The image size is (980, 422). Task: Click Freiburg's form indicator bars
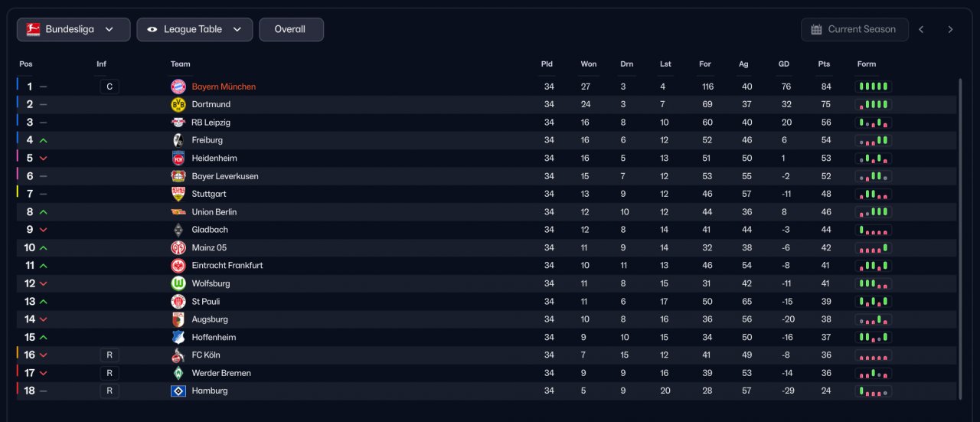[x=874, y=140]
